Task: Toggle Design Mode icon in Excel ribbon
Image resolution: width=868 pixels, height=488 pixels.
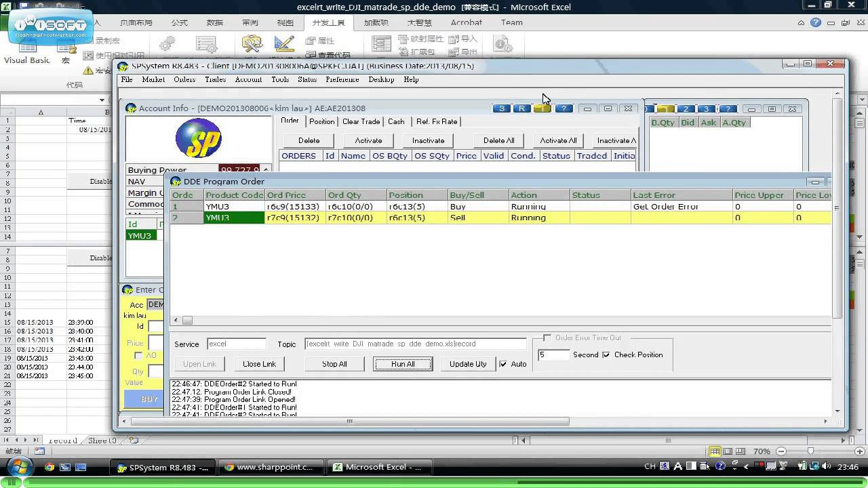Action: 284,45
